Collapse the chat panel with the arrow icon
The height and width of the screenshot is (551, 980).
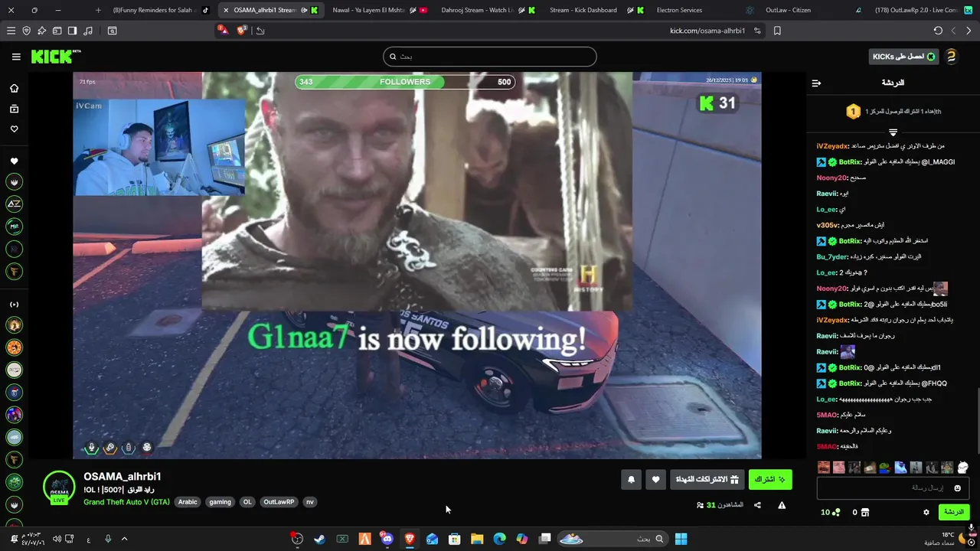(x=816, y=83)
